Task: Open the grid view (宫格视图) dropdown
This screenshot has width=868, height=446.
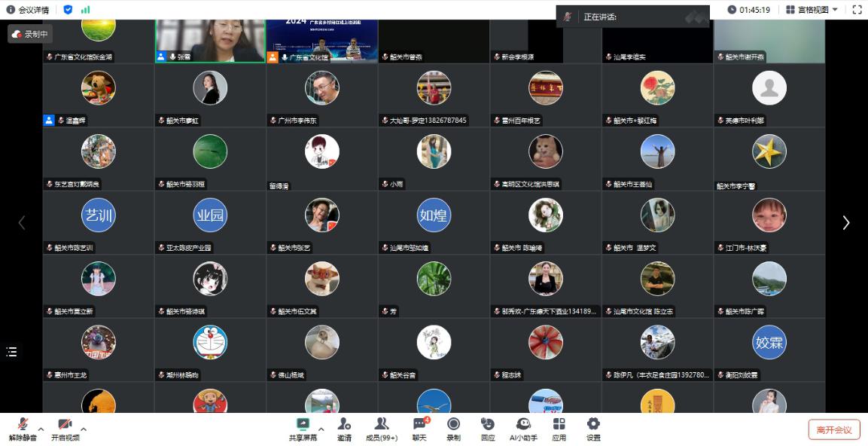Action: [812, 10]
